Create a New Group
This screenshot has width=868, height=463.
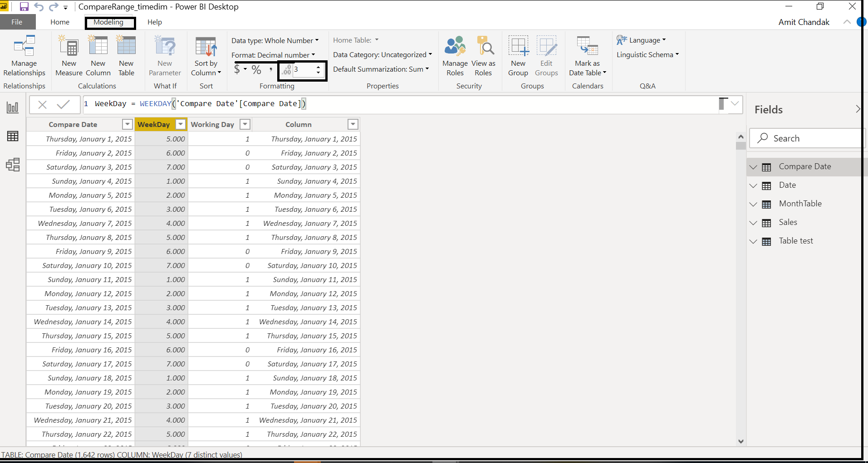pos(518,56)
